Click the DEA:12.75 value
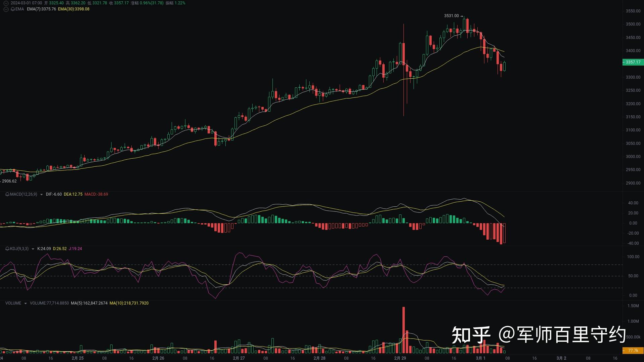Viewport: 644px width, 362px height. click(73, 194)
